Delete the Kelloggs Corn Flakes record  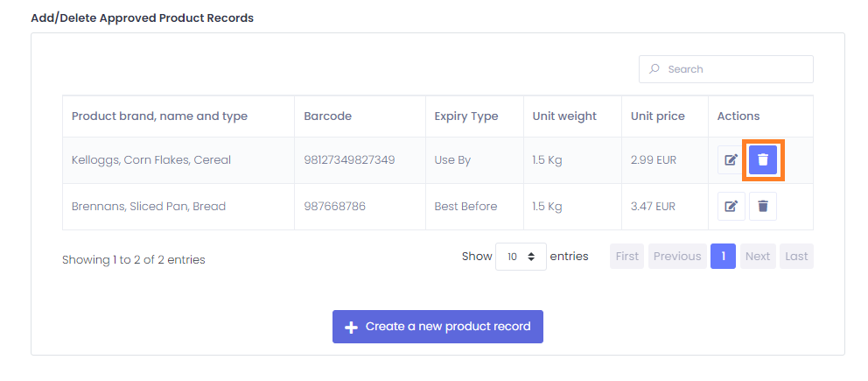click(x=763, y=160)
